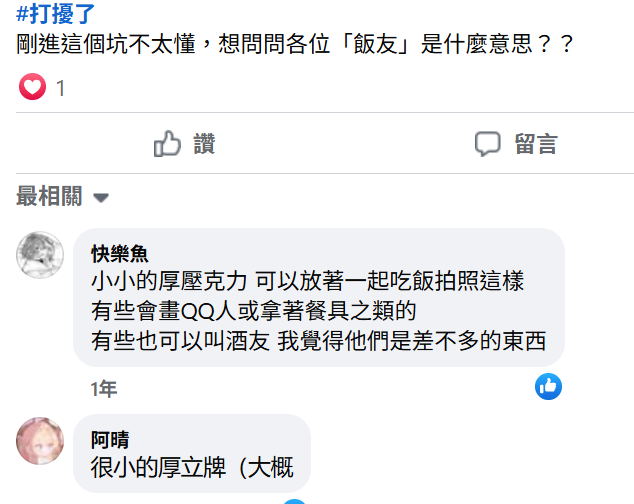Click the speech bubble 留言 icon
634x504 pixels.
(488, 144)
